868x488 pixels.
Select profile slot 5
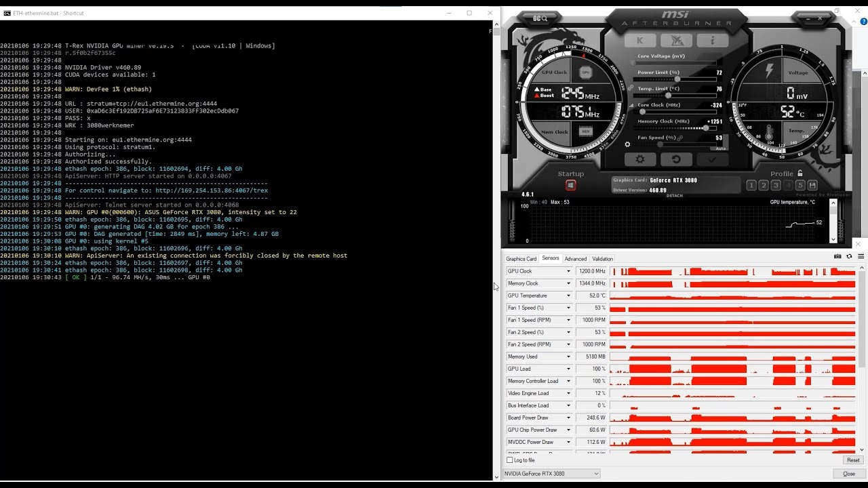click(800, 186)
